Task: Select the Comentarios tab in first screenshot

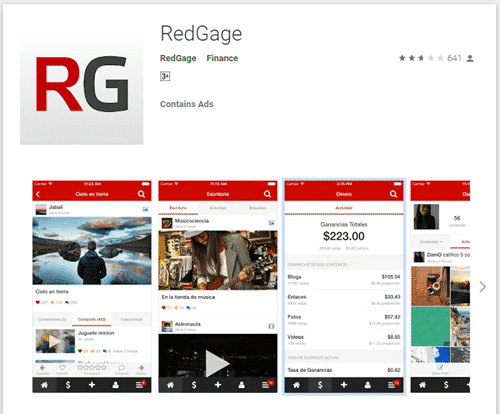Action: pyautogui.click(x=52, y=319)
